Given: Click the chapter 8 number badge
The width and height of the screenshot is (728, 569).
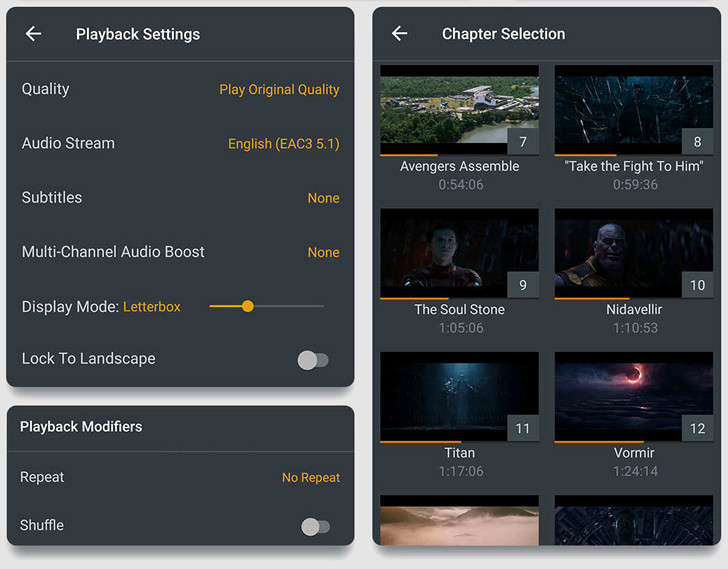Looking at the screenshot, I should pyautogui.click(x=697, y=142).
